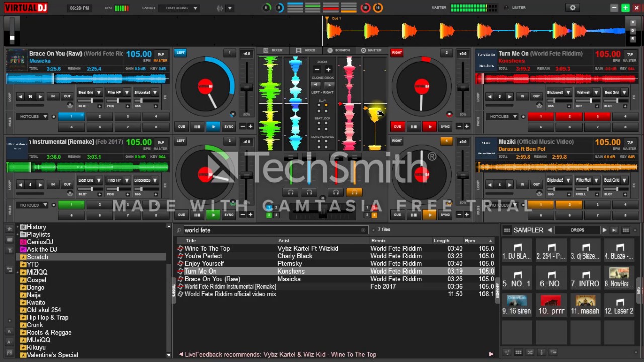Image resolution: width=644 pixels, height=362 pixels.
Task: Click first headphone cue button in mixer
Action: pyautogui.click(x=291, y=192)
